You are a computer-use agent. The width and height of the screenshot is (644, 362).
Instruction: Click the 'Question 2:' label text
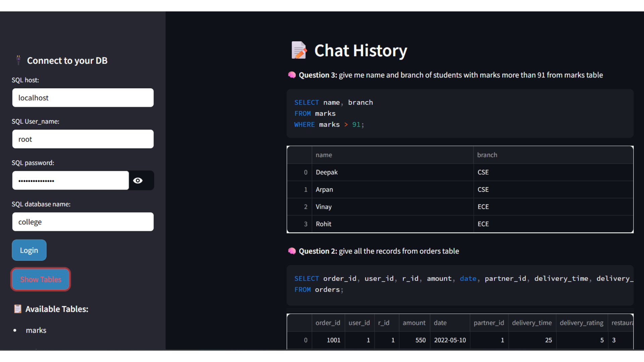click(318, 251)
